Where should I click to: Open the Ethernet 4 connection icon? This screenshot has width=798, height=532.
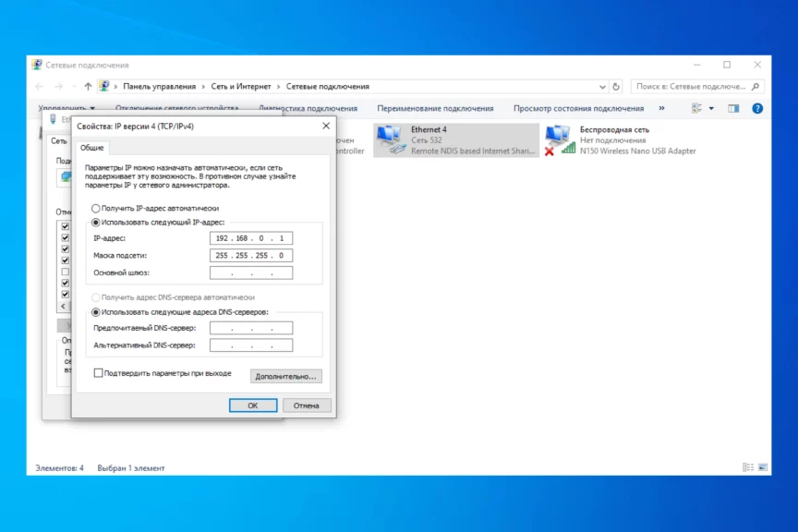click(x=392, y=139)
